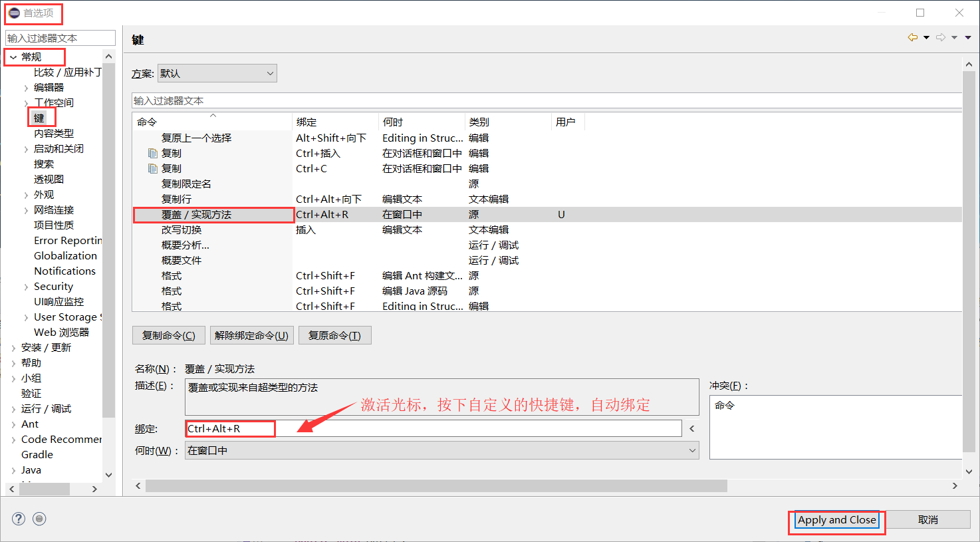Click the Apply and Close button
Viewport: 980px width, 542px height.
[x=836, y=520]
